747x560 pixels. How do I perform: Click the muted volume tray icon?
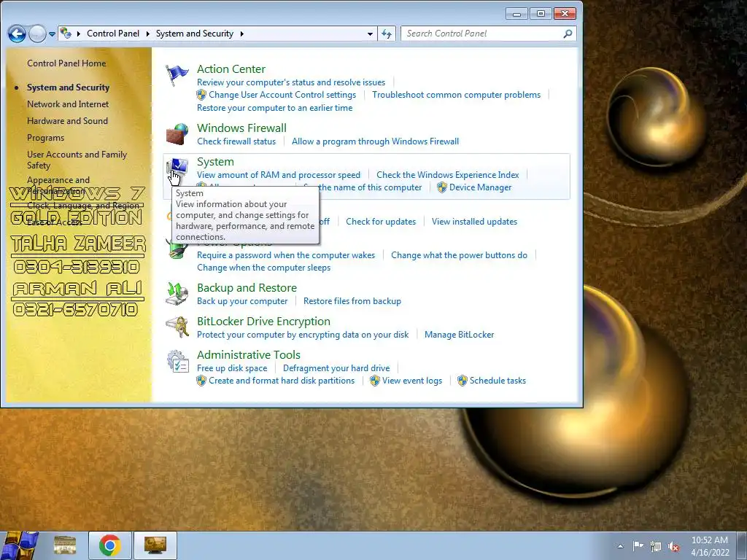coord(673,546)
